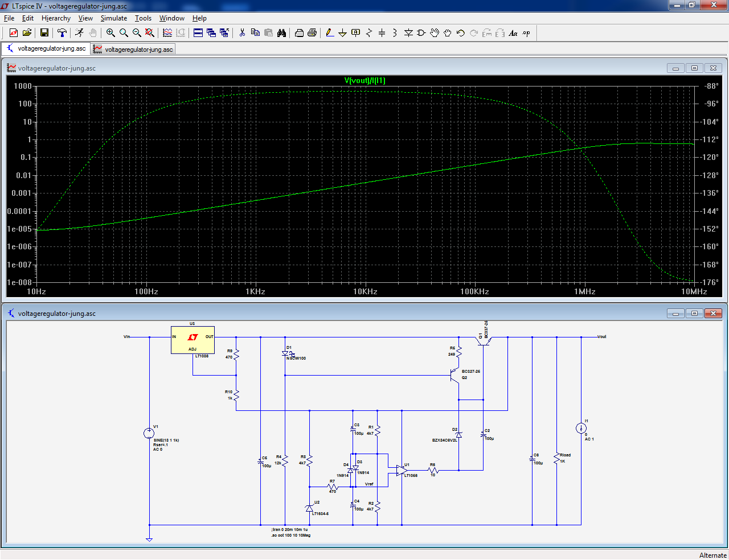Click the U1 LT1056 op-amp symbol

(402, 471)
